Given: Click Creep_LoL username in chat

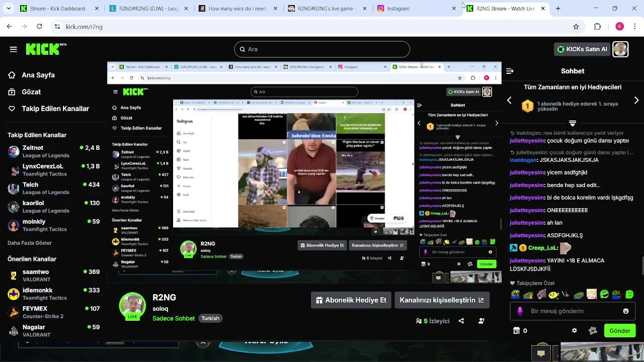Looking at the screenshot, I should [x=542, y=248].
